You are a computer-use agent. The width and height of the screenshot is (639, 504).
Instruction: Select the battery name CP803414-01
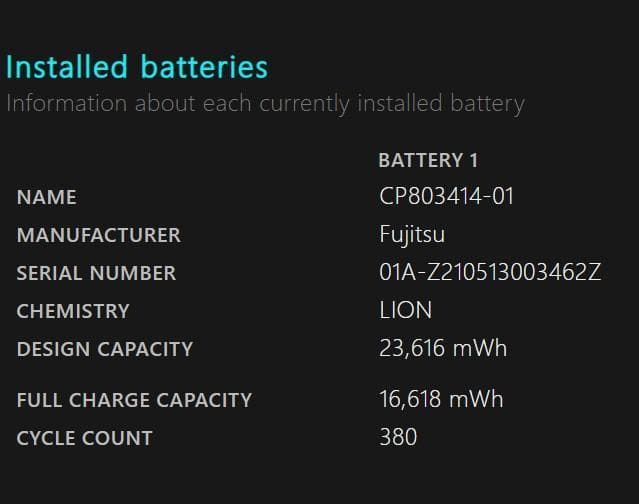click(x=446, y=196)
